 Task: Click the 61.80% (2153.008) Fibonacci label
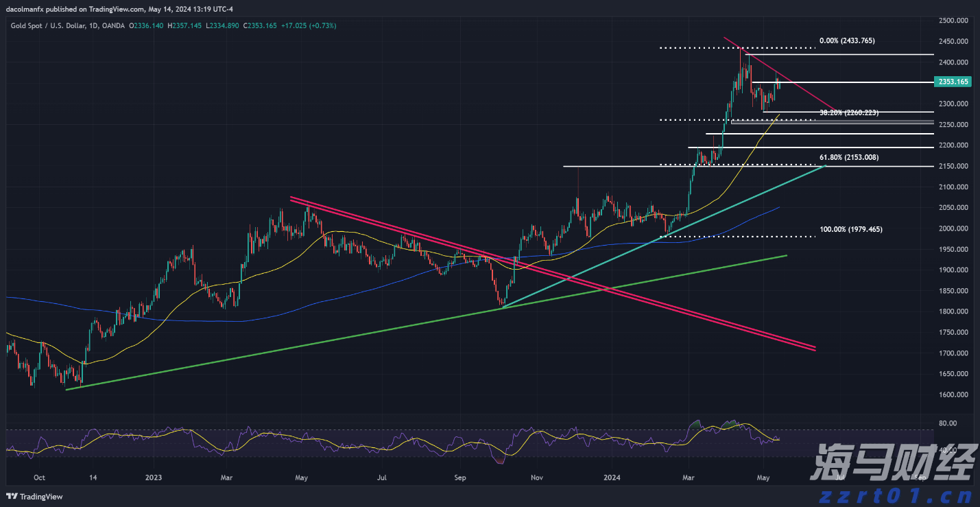click(848, 157)
